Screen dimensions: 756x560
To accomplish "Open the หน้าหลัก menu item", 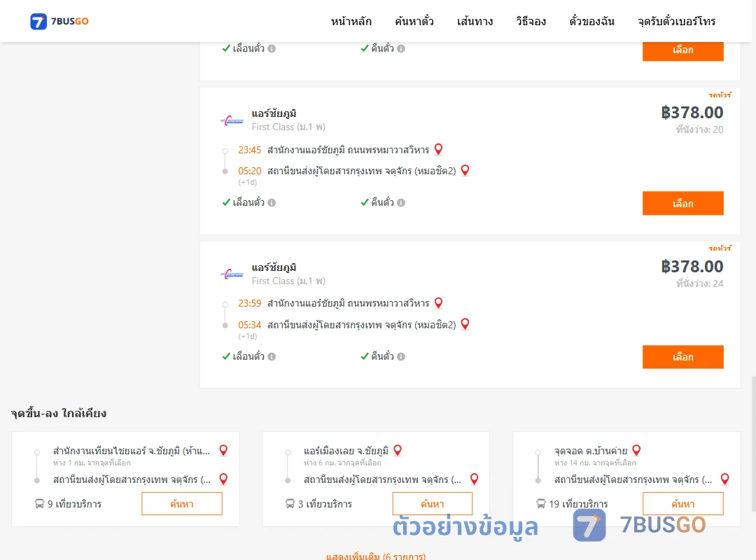I will [351, 21].
